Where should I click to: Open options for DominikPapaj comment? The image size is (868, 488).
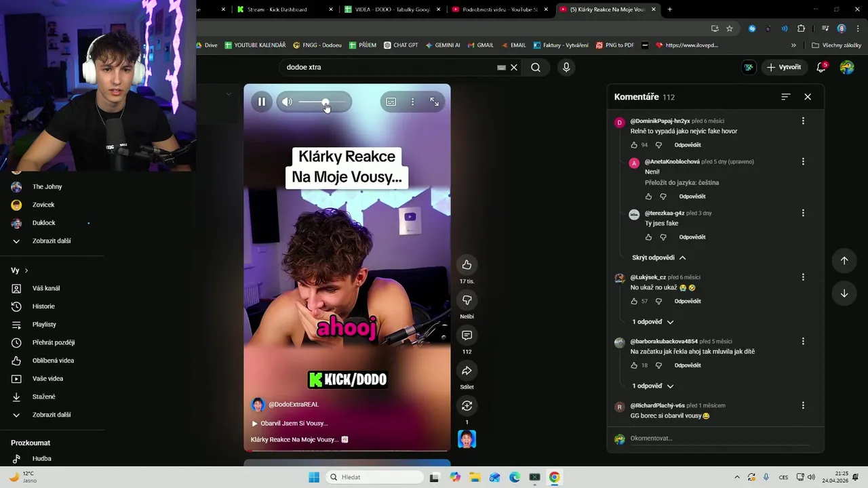(803, 121)
